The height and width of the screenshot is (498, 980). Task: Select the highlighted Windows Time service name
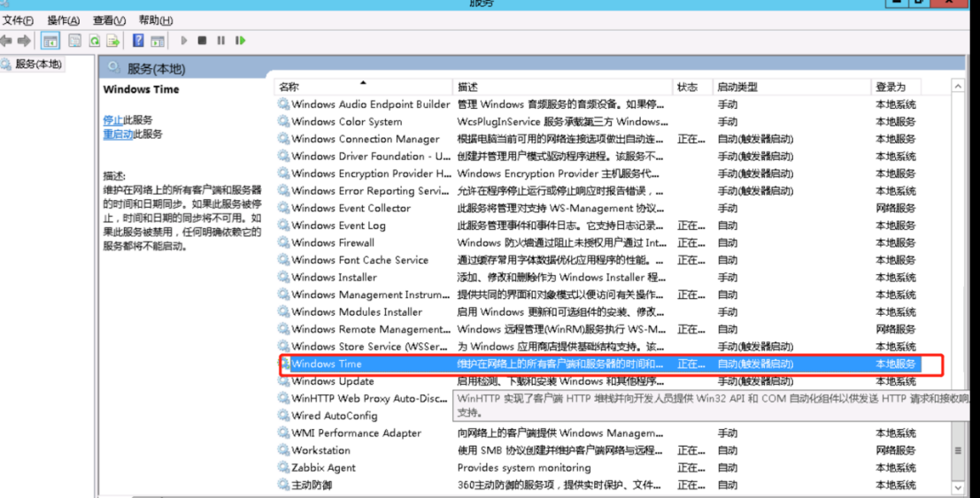(327, 364)
